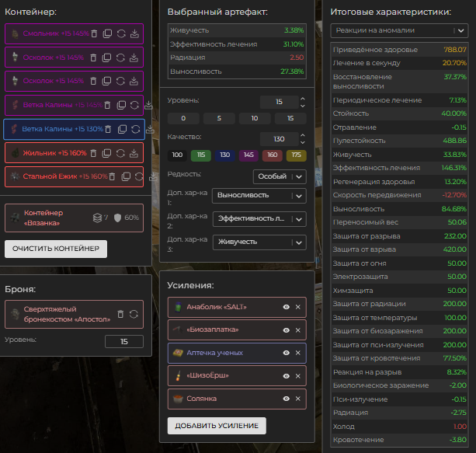Image resolution: width=476 pixels, height=453 pixels.
Task: Toggle eye icon for «Биозаплатка» boost
Action: click(x=286, y=330)
